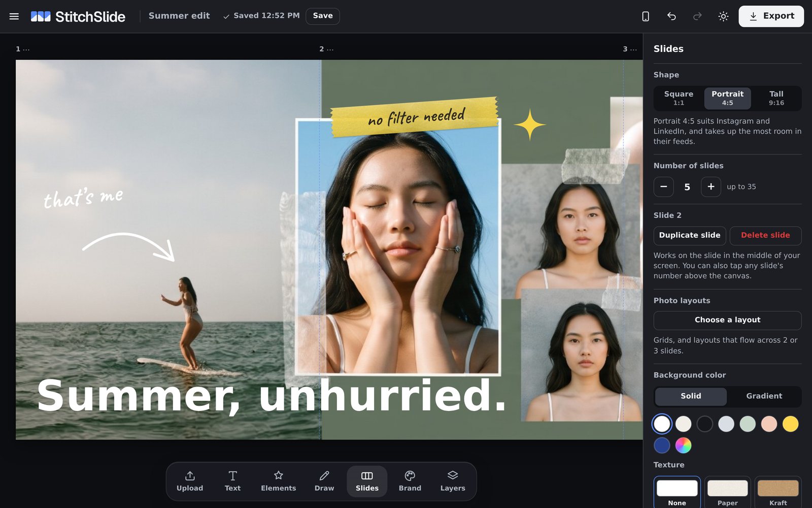Pick the yellow background swatch
Image resolution: width=812 pixels, height=508 pixels.
coord(790,424)
